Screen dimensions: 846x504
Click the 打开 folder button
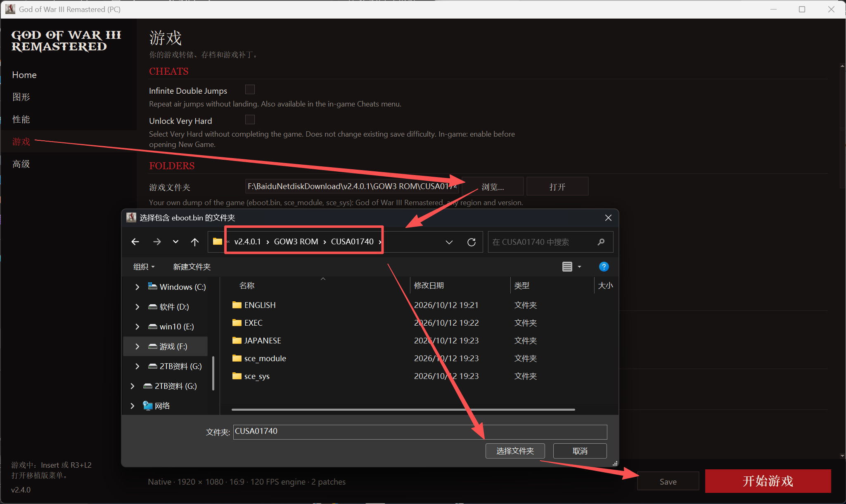point(557,187)
